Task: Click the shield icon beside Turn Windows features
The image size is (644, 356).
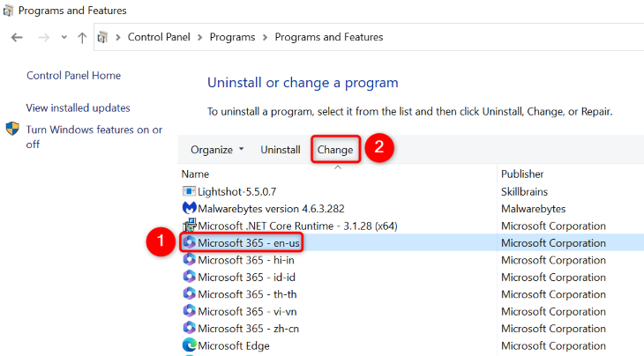Action: (x=13, y=130)
